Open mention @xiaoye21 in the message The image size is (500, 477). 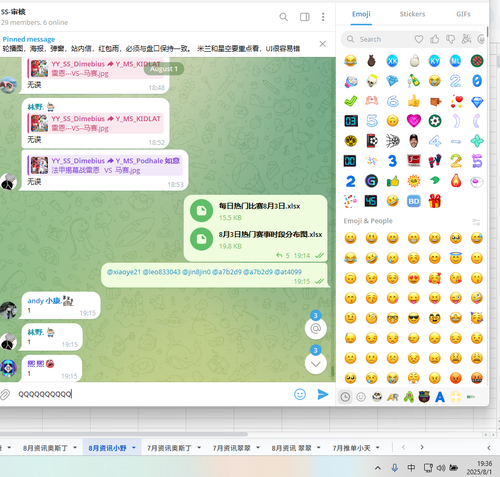point(124,272)
